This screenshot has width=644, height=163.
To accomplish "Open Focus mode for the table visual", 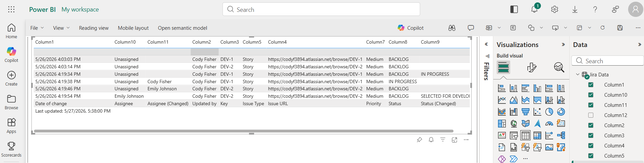I will point(454,140).
